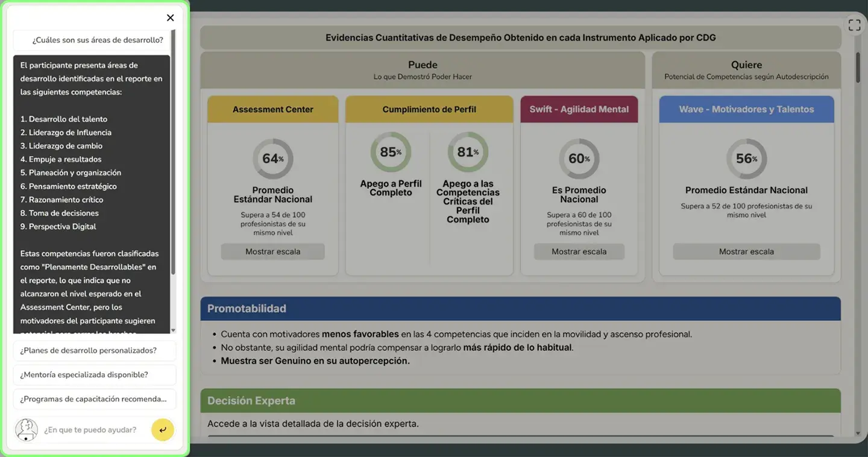Screen dimensions: 868x457
Task: Select the "¿Programas de capacitación recomenda..." suggestion
Action: pyautogui.click(x=95, y=399)
